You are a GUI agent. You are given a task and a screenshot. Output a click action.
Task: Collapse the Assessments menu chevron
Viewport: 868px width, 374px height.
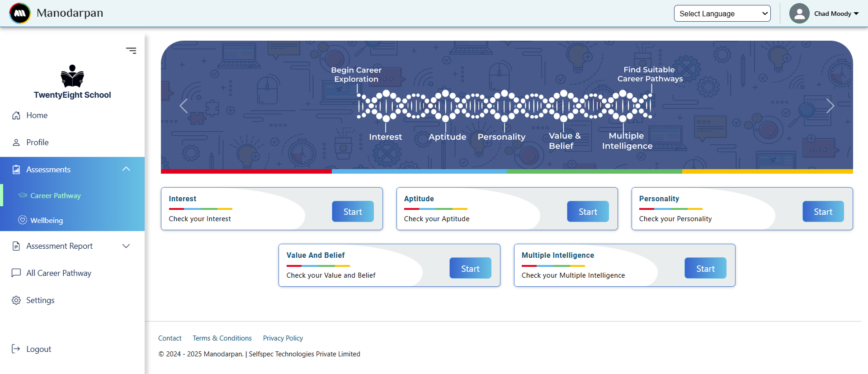(x=126, y=169)
